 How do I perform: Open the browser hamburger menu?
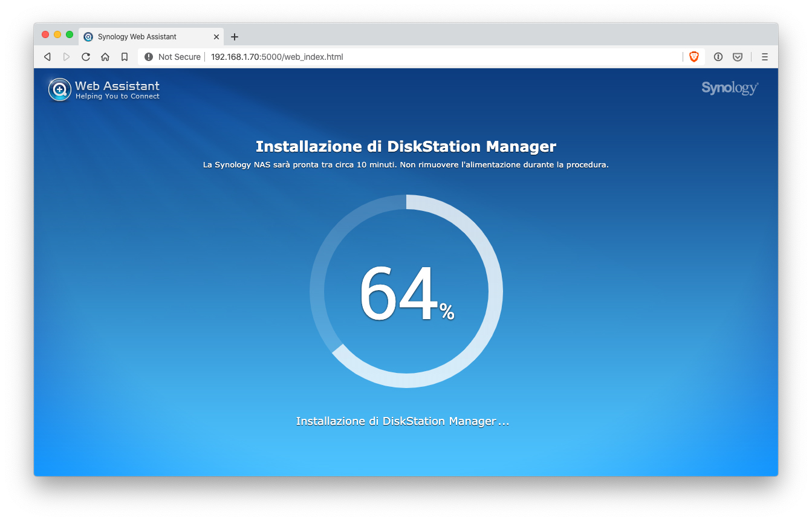[x=765, y=57]
